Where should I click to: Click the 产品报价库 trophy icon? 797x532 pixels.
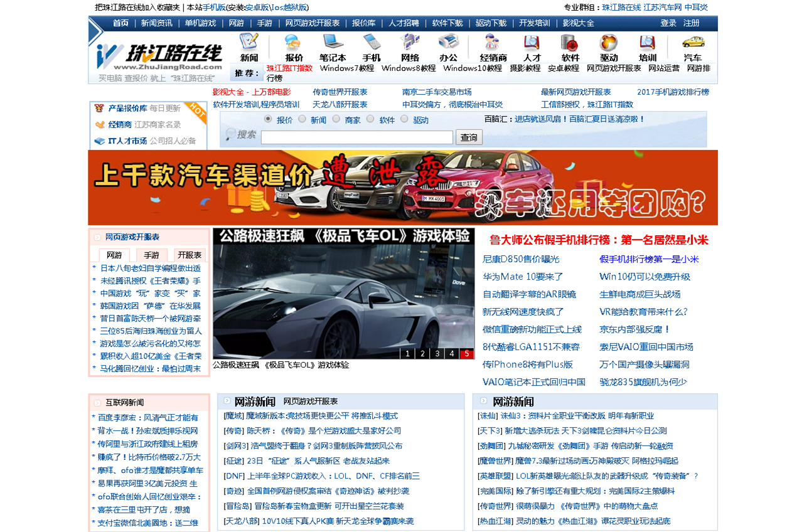coord(99,108)
